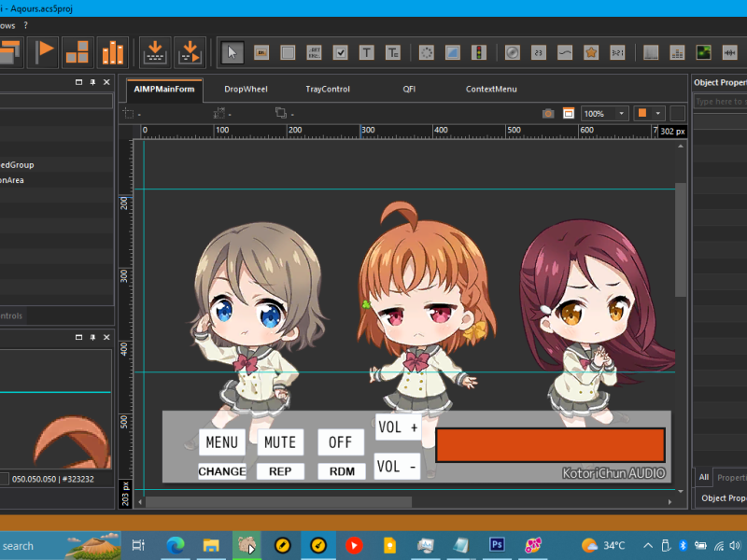This screenshot has width=747, height=560.
Task: Select the empty panel element tool
Action: click(x=288, y=52)
